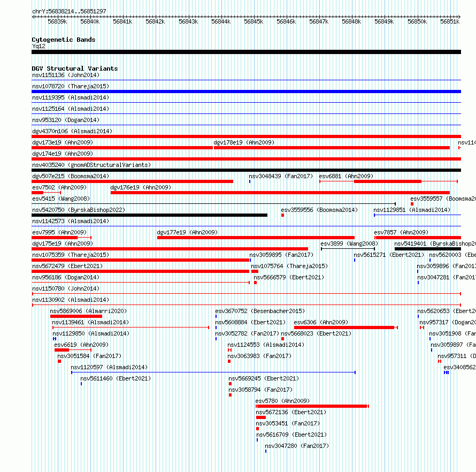Select the Cytogenetic Bands track heading
Viewport: 476px width, 472px height.
[x=64, y=40]
